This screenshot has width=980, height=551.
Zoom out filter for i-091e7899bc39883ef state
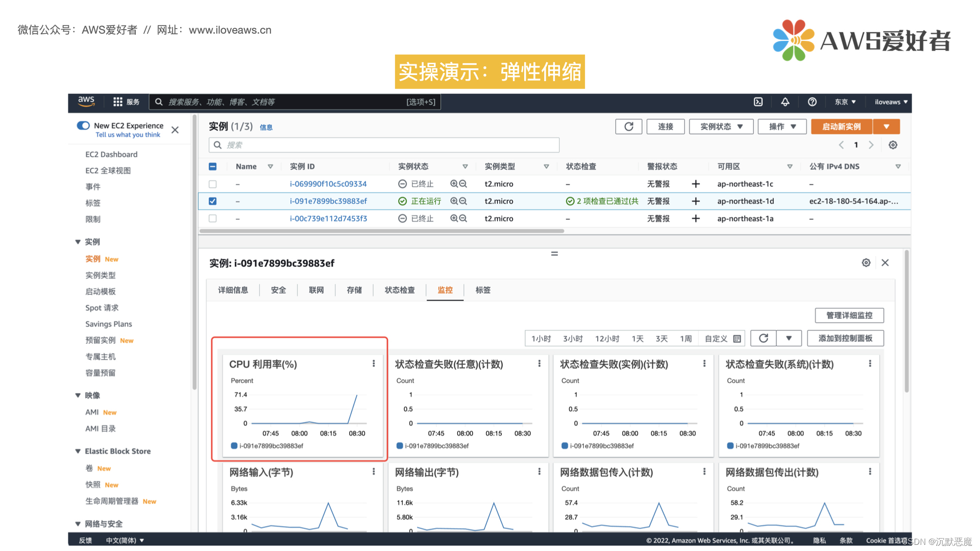(x=463, y=201)
